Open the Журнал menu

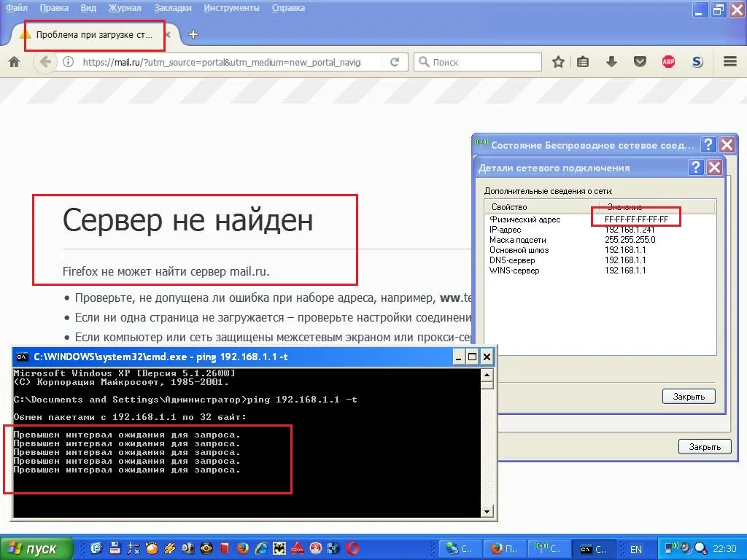coord(125,8)
